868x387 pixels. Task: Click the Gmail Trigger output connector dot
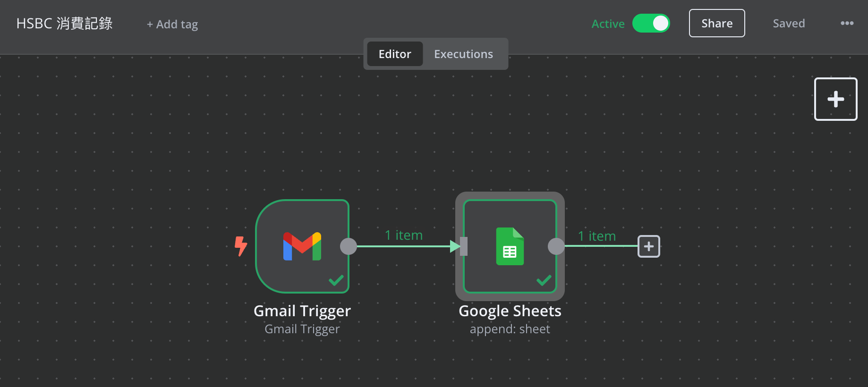349,246
